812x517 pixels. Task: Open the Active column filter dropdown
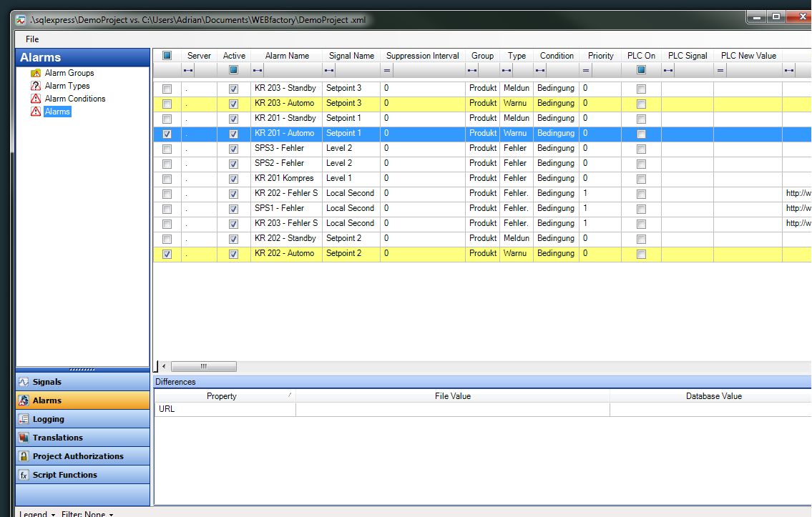(x=233, y=69)
